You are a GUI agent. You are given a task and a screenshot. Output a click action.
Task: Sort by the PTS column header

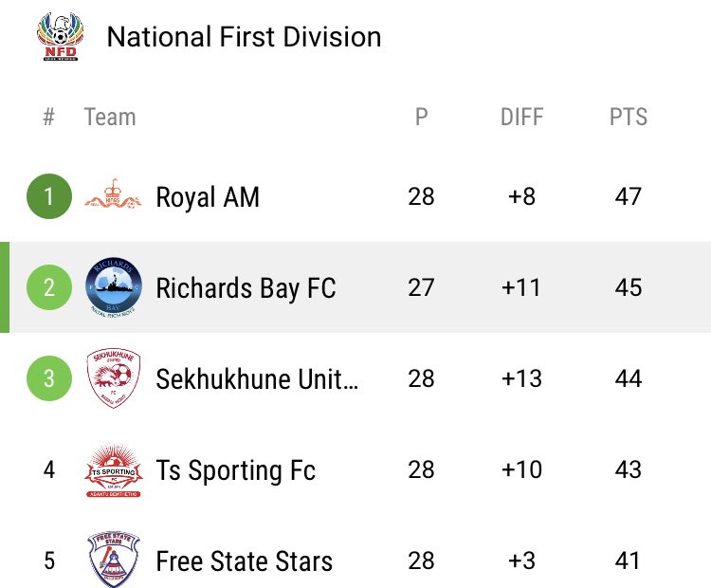(x=628, y=118)
